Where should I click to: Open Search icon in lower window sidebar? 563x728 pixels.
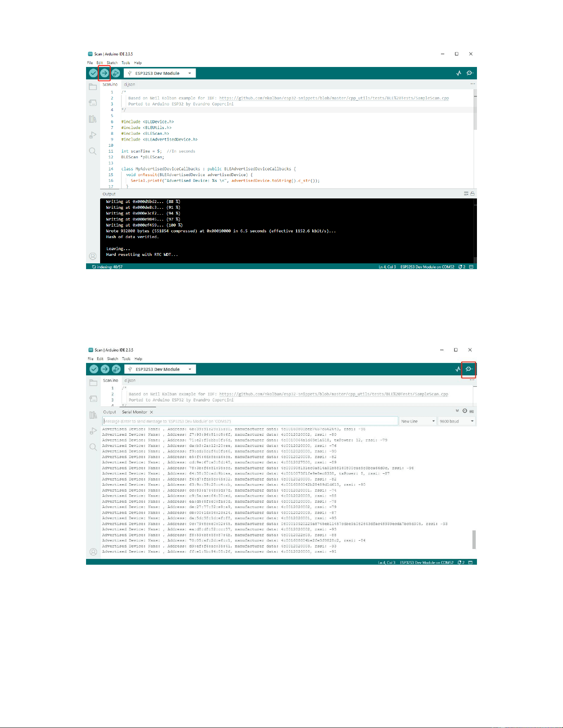[x=93, y=447]
